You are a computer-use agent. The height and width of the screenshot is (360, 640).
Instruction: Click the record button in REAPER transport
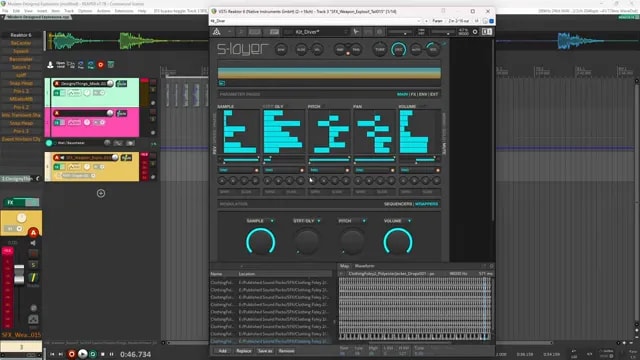72,354
